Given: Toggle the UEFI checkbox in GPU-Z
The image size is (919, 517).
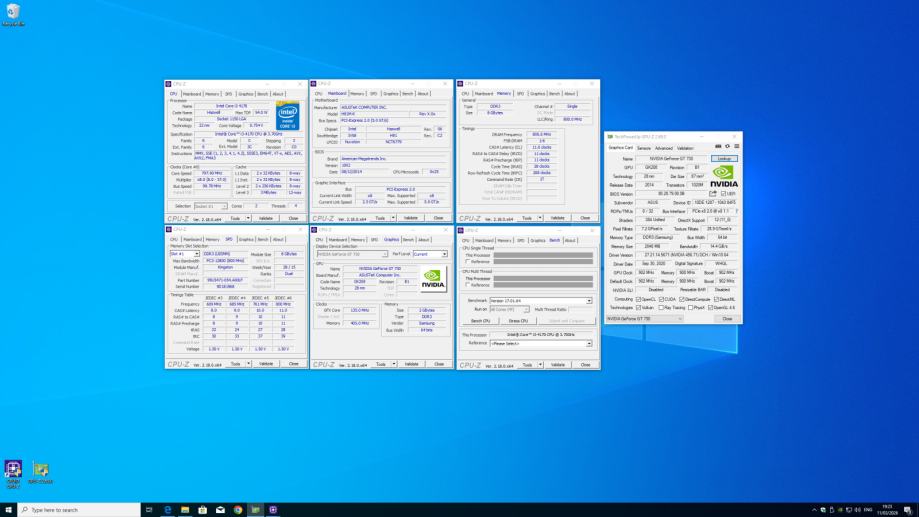Looking at the screenshot, I should (x=722, y=194).
